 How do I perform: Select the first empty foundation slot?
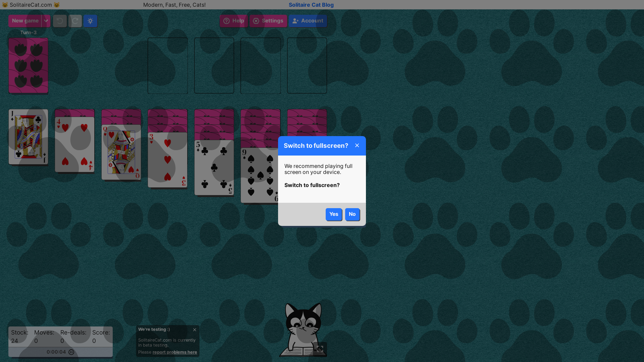pyautogui.click(x=168, y=65)
